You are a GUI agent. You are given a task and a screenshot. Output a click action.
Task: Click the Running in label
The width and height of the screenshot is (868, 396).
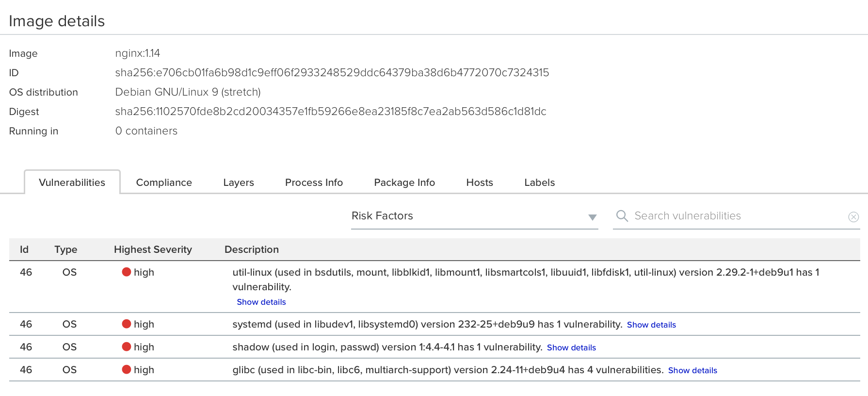[33, 131]
